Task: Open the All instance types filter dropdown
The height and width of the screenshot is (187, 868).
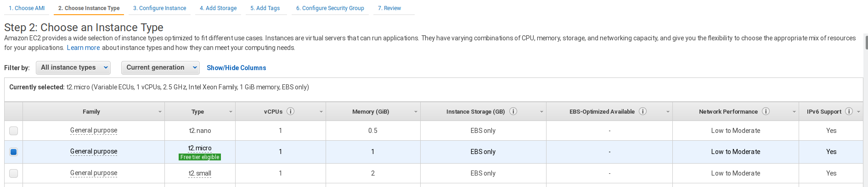Action: [x=73, y=67]
